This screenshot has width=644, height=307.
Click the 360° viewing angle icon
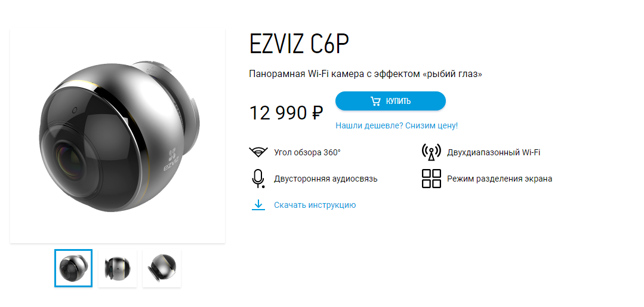pos(258,152)
